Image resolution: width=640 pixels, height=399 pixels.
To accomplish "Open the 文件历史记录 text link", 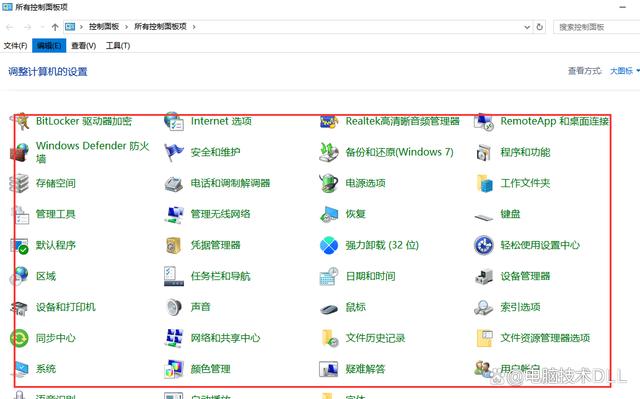I will coord(376,338).
